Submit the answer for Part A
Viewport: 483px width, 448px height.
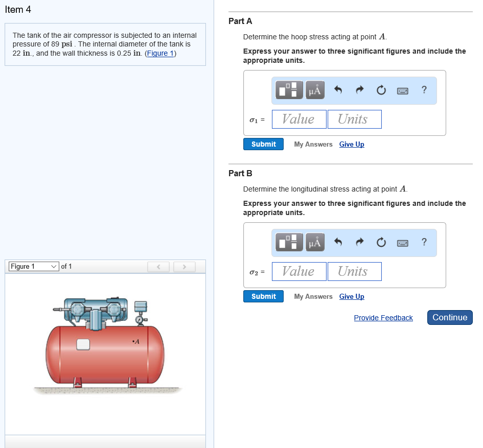click(263, 144)
